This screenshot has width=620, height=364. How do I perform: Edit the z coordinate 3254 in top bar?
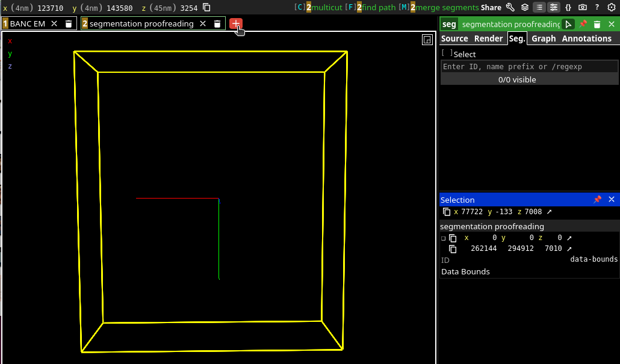point(188,8)
